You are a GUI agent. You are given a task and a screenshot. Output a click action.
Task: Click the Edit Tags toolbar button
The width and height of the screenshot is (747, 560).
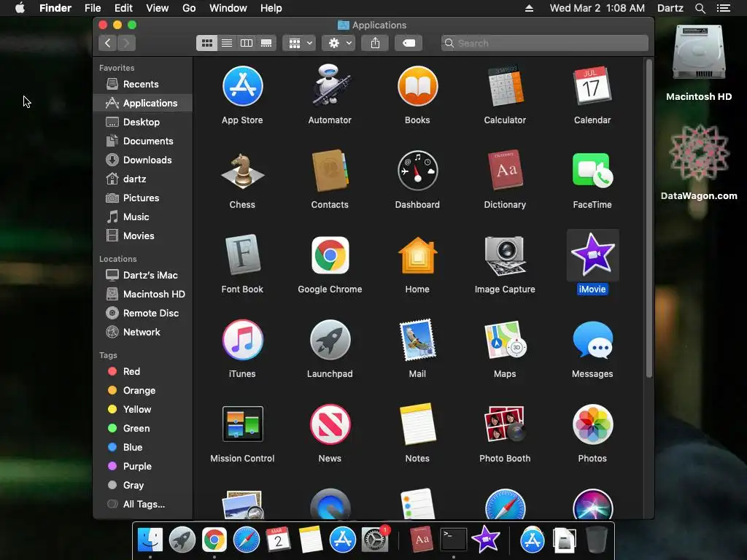coord(409,43)
